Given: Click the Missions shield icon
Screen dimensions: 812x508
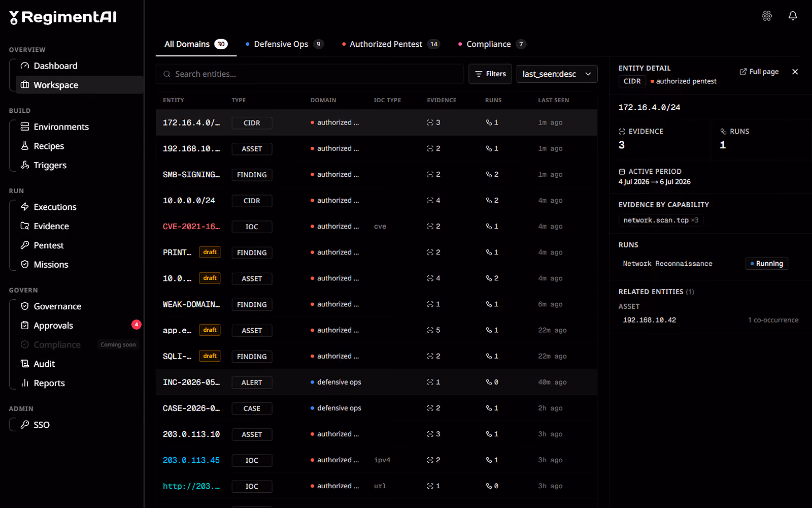Looking at the screenshot, I should [24, 265].
